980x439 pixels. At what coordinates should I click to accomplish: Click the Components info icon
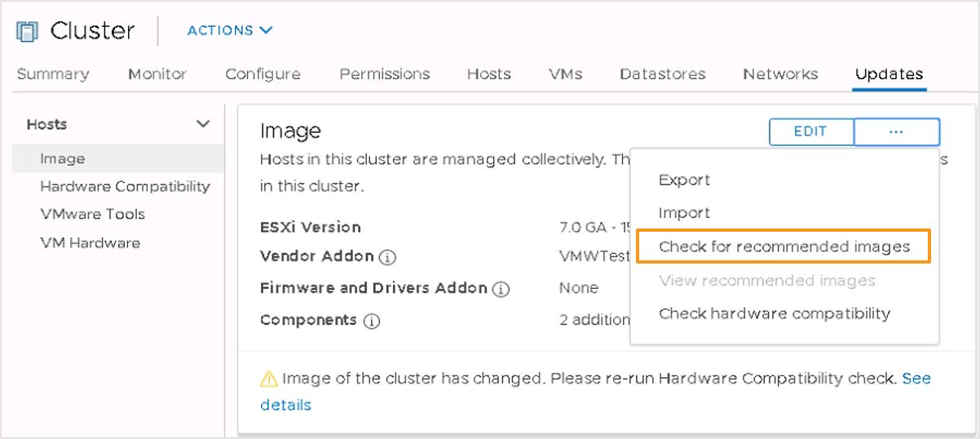372,321
